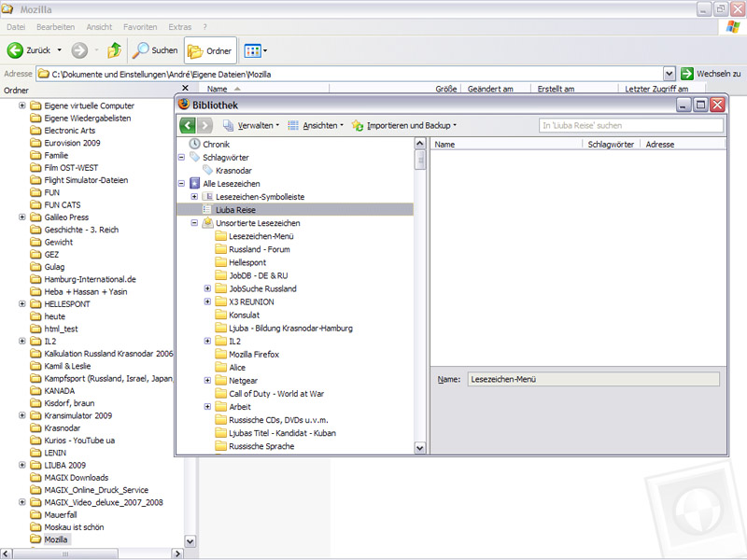Click the Schlagwörter tag item

[225, 158]
